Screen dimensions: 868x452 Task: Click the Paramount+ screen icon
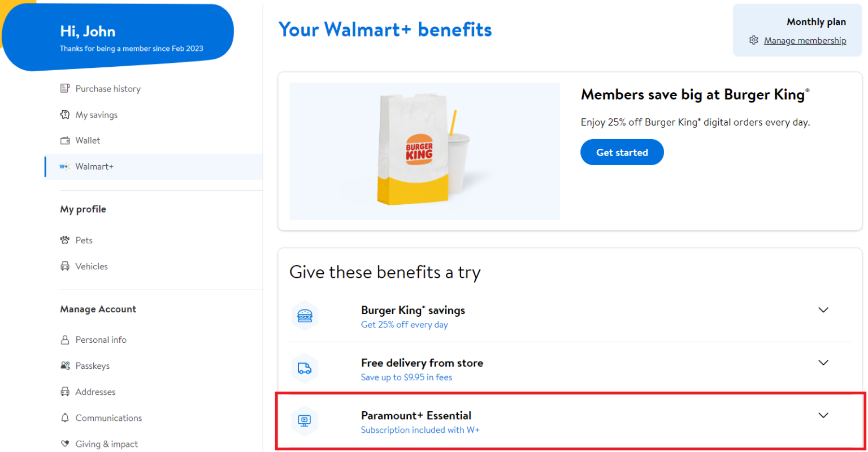click(x=305, y=420)
